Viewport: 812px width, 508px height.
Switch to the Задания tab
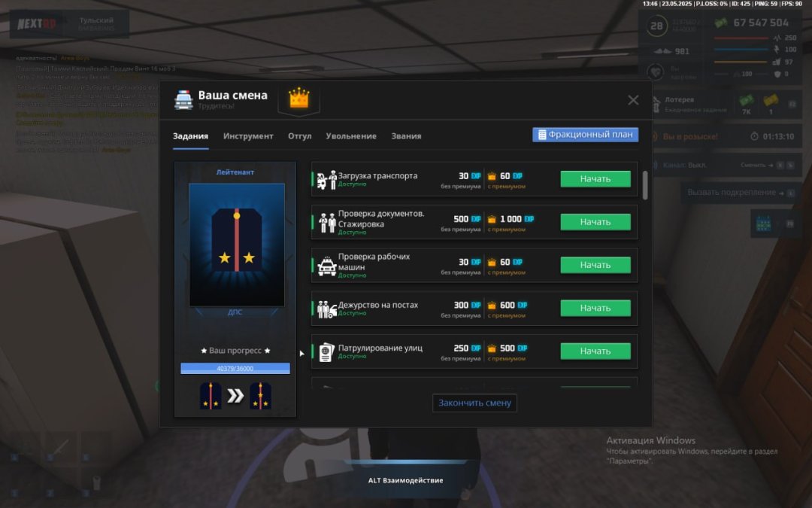(190, 135)
